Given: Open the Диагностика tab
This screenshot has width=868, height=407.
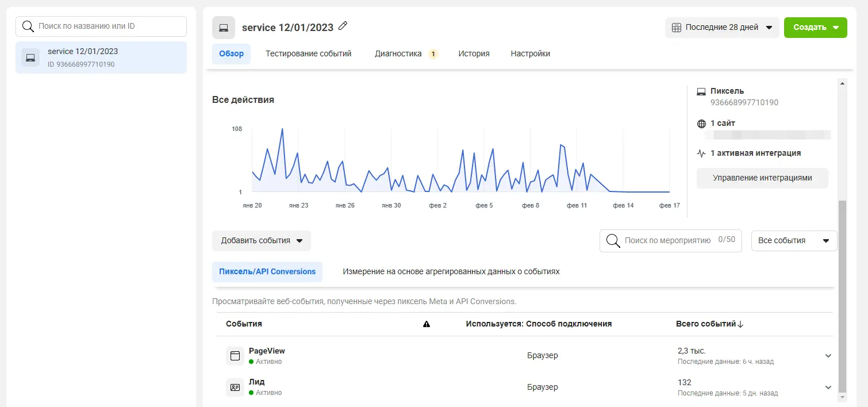Looking at the screenshot, I should pyautogui.click(x=398, y=53).
